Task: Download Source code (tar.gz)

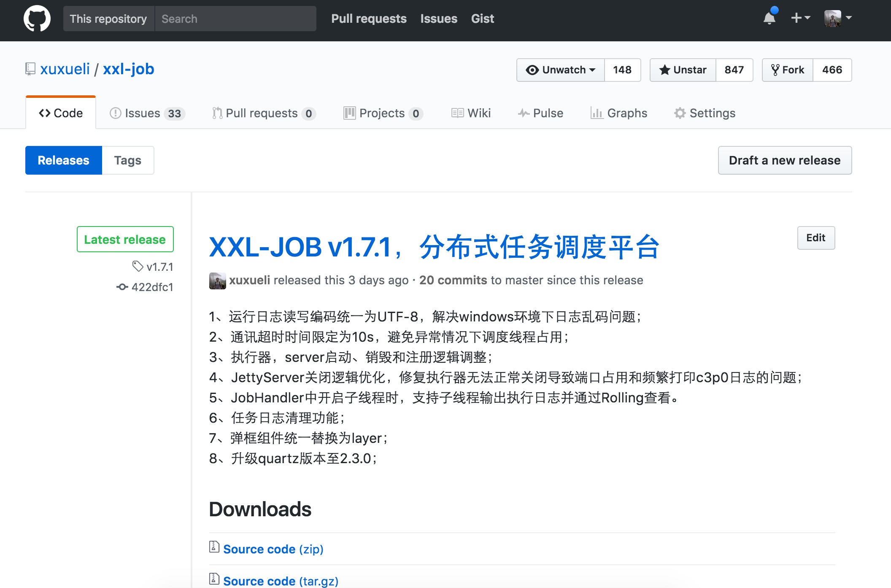Action: point(281,581)
